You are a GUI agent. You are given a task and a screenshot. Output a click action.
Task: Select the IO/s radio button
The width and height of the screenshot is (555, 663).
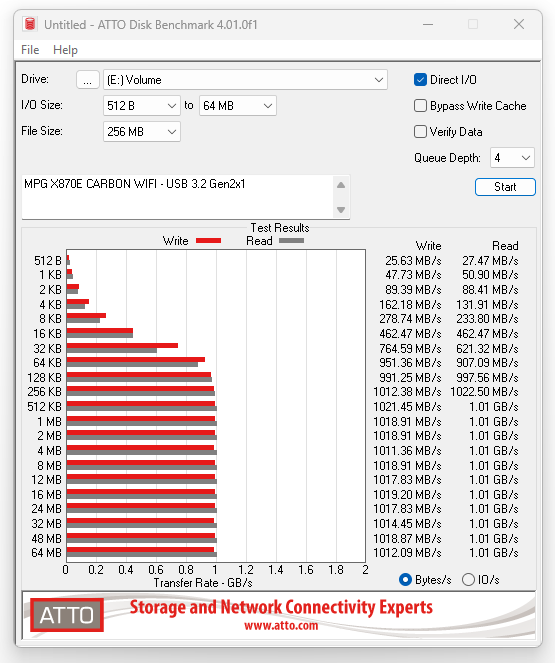click(468, 579)
